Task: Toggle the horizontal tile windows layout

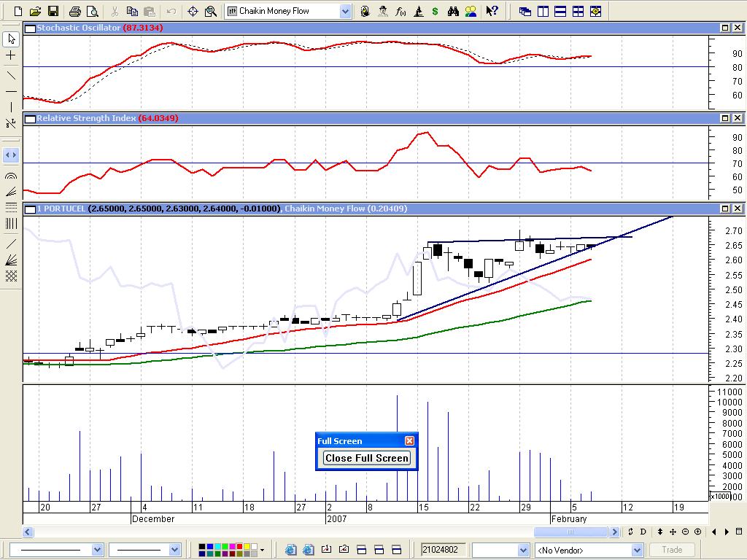Action: pos(560,11)
